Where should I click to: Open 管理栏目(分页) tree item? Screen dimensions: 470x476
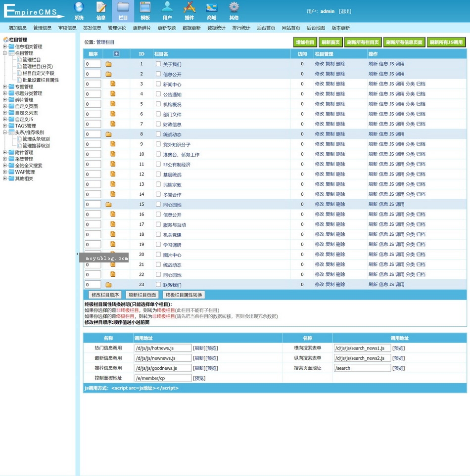click(x=38, y=67)
